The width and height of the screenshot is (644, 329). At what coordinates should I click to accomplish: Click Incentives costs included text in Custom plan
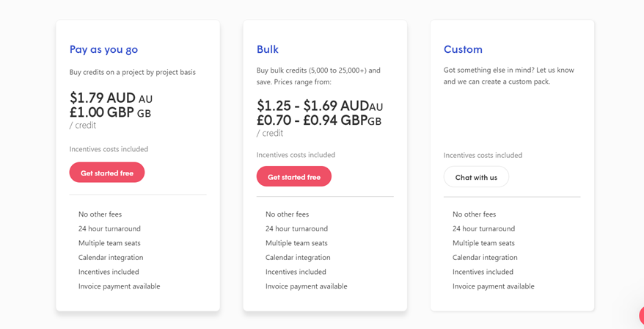(483, 155)
